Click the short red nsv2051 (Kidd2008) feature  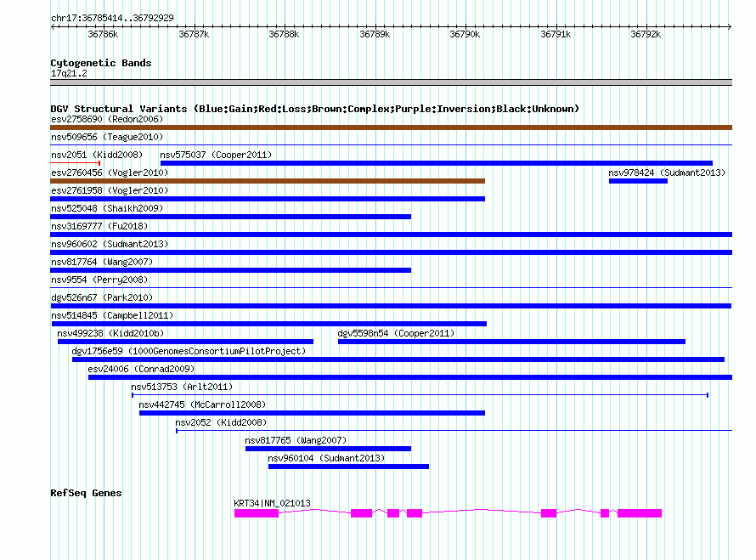pos(76,163)
